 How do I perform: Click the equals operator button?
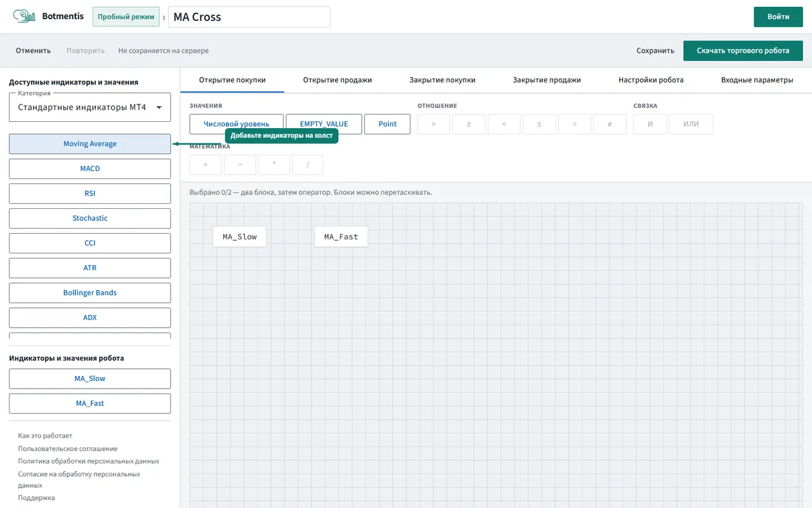click(x=574, y=124)
